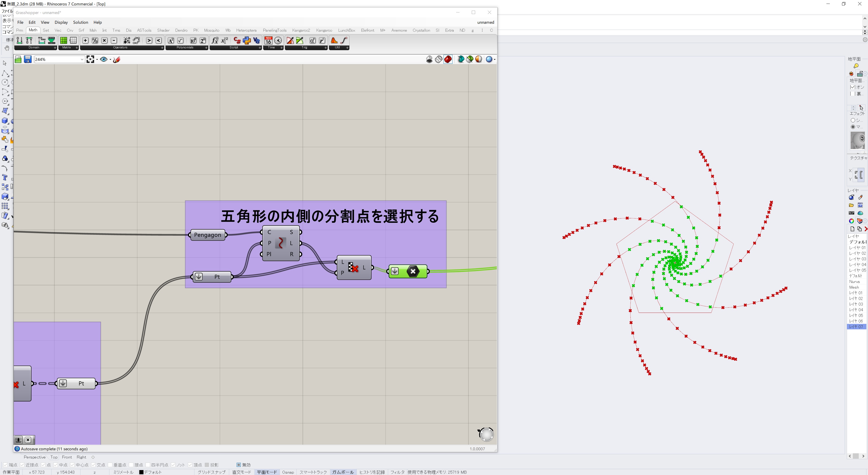Select the Python Script component icon
This screenshot has height=475, width=868.
[x=247, y=40]
